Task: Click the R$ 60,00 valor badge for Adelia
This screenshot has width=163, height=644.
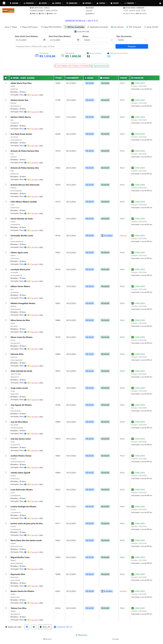Action: pyautogui.click(x=89, y=83)
